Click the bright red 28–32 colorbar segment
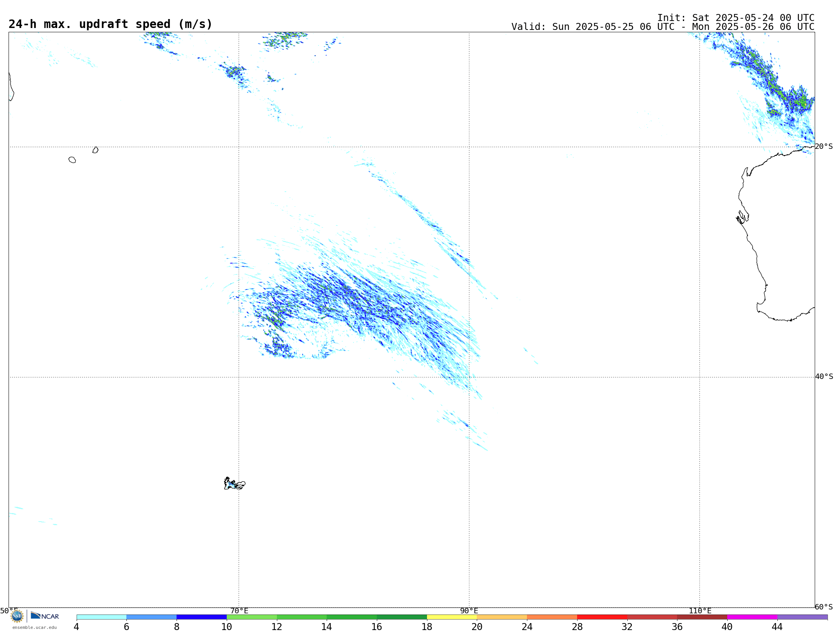Image resolution: width=840 pixels, height=632 pixels. pyautogui.click(x=602, y=617)
